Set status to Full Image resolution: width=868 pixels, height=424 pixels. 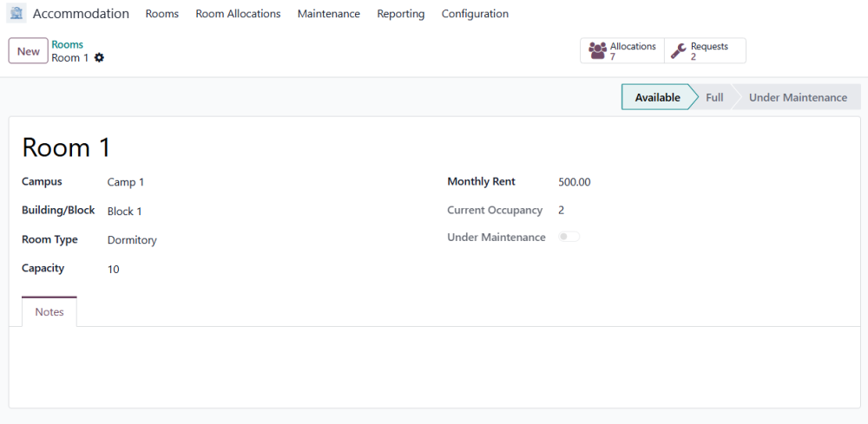714,97
